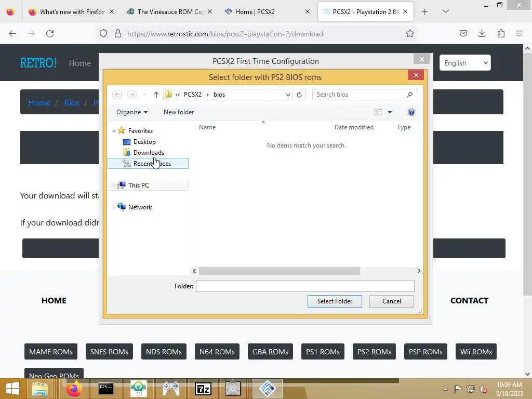532x399 pixels.
Task: Click PCSX2 in address breadcrumb
Action: point(192,95)
